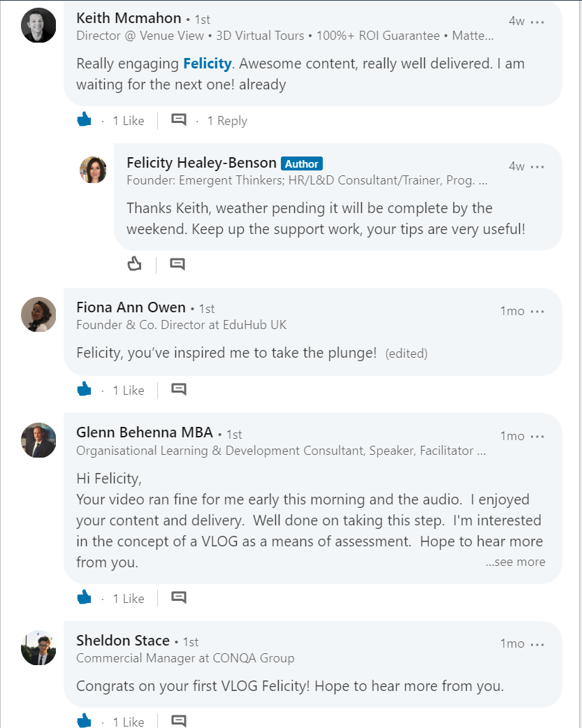
Task: Reply to Keith Mcmahon's comment icon
Action: tap(179, 120)
